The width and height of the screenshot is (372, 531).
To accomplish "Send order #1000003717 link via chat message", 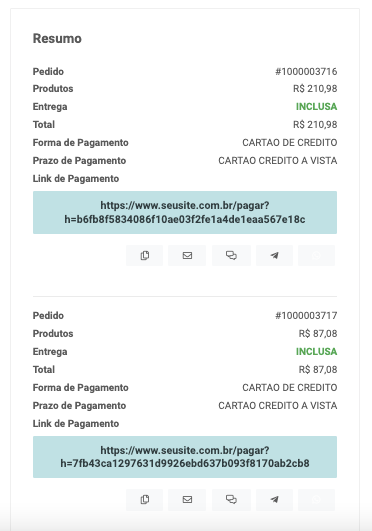I will click(231, 500).
